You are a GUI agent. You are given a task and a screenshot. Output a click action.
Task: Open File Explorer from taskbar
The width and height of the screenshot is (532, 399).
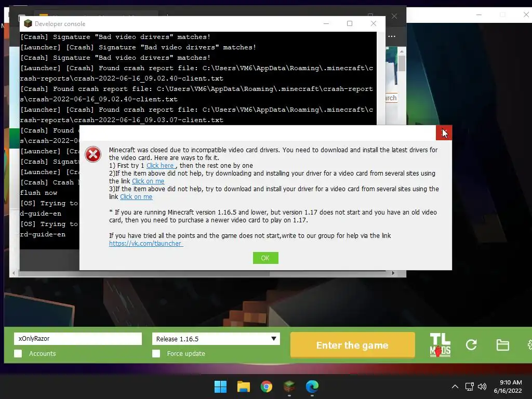(x=243, y=387)
